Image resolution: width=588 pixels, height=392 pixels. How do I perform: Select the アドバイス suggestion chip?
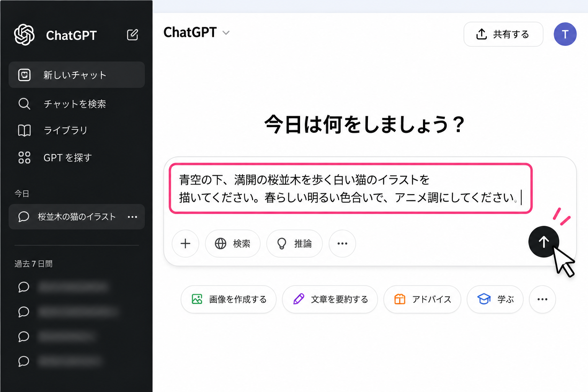tap(422, 299)
